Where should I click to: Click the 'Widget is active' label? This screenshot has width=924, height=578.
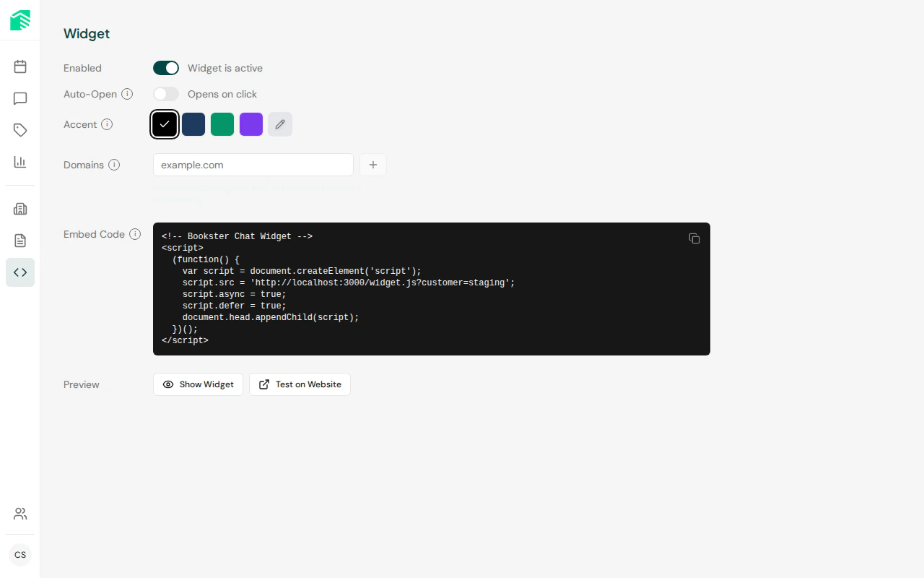point(225,68)
